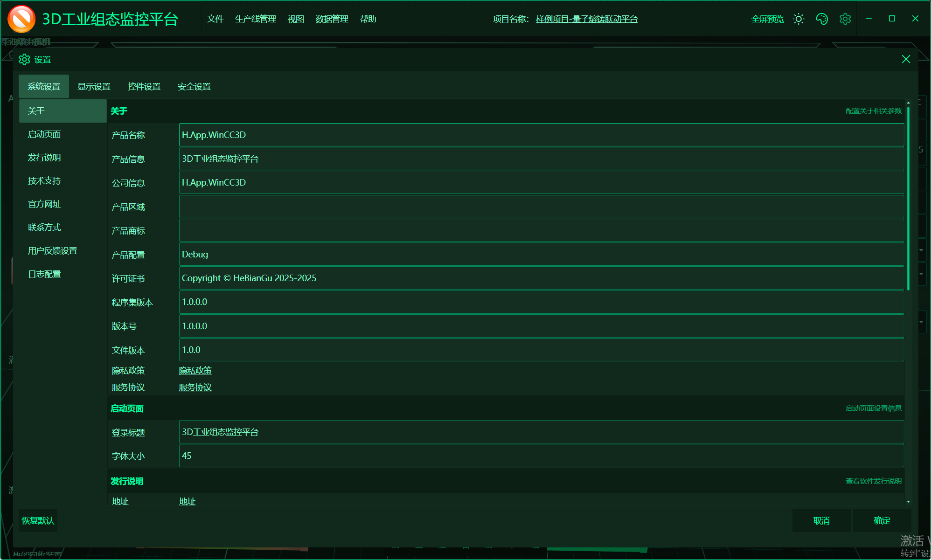Viewport: 931px width, 560px height.
Task: Click the 全屏预览 button
Action: pyautogui.click(x=767, y=19)
